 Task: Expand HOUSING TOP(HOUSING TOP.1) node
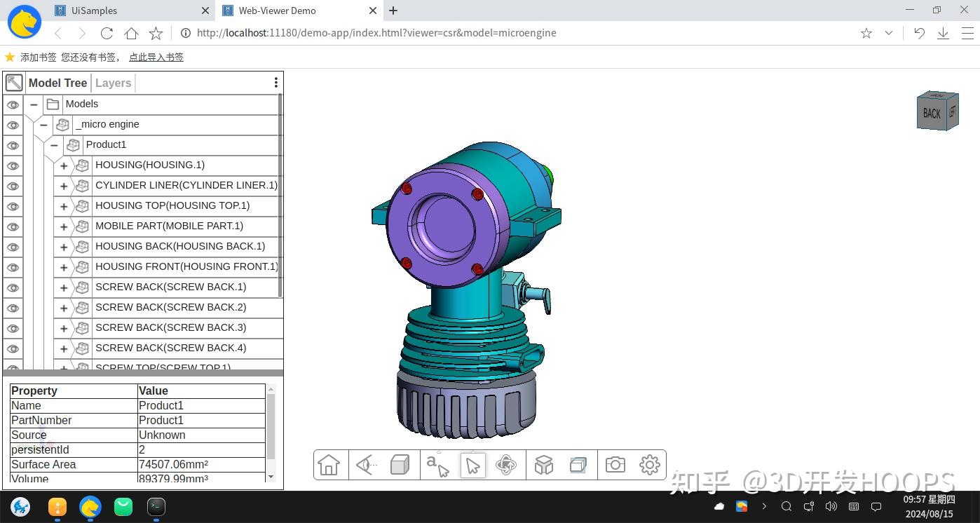pyautogui.click(x=64, y=207)
